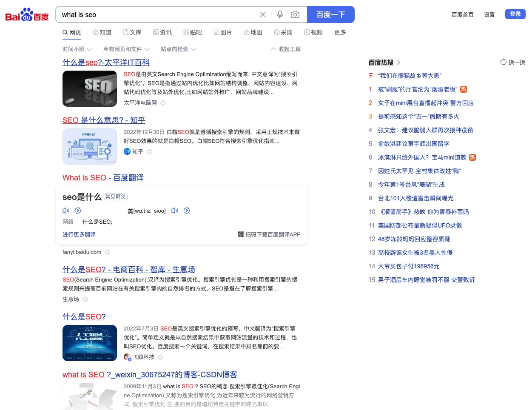Click the 飞鹤科技 author avatar
Image resolution: width=532 pixels, height=410 pixels.
[x=127, y=357]
